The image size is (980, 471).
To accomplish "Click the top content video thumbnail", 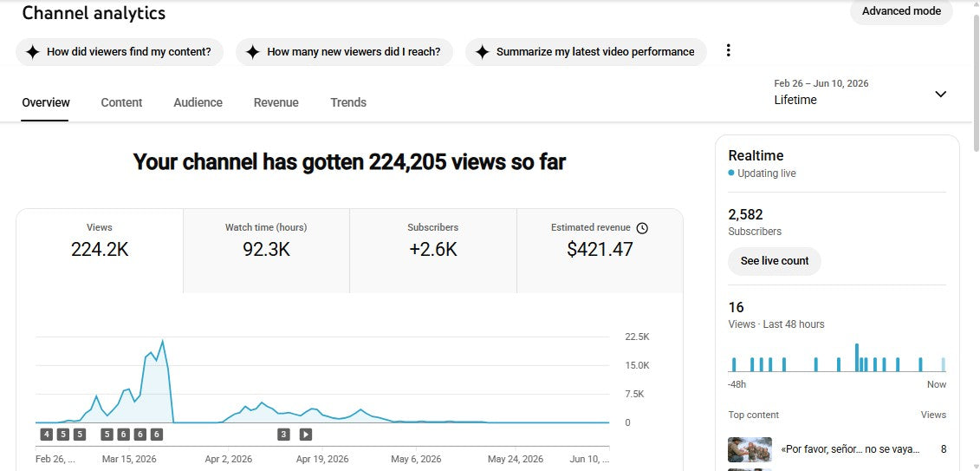I will point(750,449).
